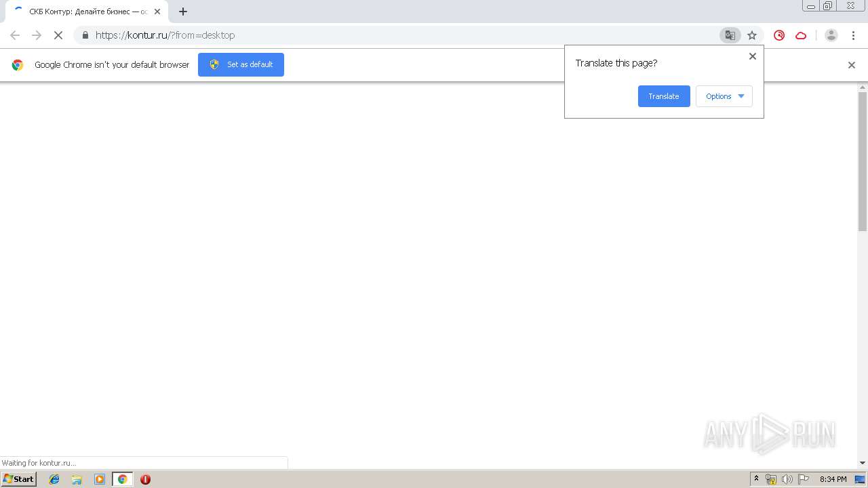Show hidden system tray icons
The height and width of the screenshot is (488, 868).
tap(756, 479)
